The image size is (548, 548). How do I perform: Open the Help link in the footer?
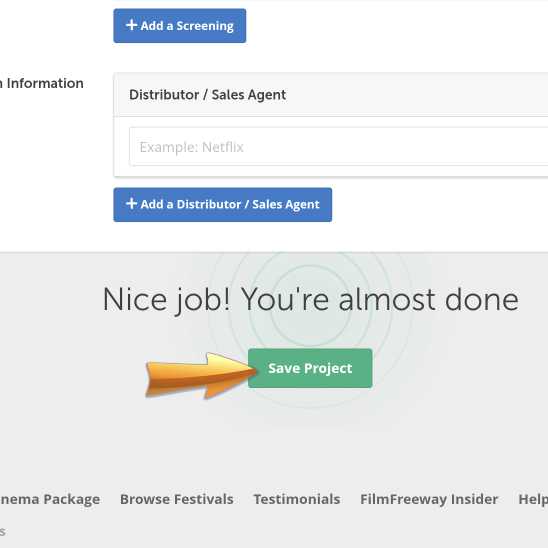tap(533, 499)
